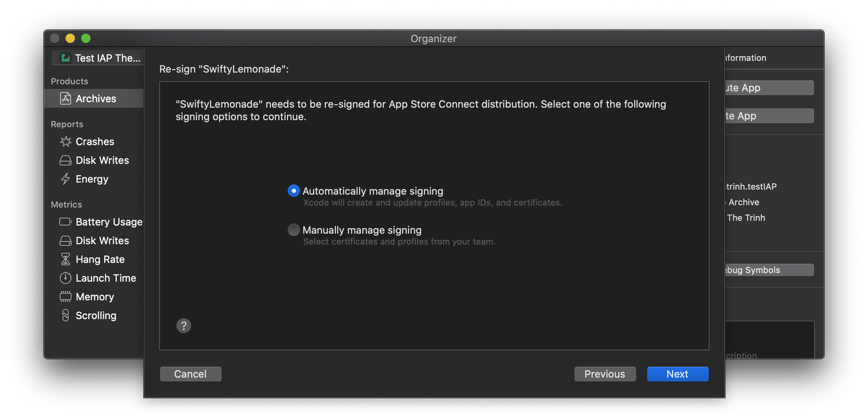Open the Test IAP project dropdown
The image size is (868, 419).
point(98,58)
